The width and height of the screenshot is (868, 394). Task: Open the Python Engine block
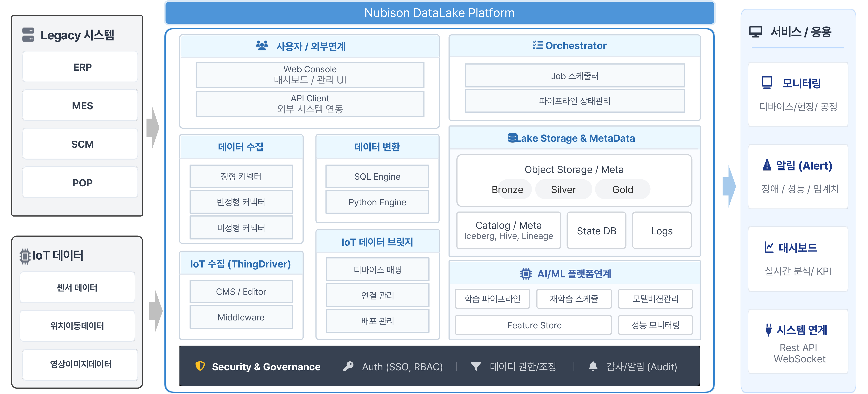[x=377, y=202]
